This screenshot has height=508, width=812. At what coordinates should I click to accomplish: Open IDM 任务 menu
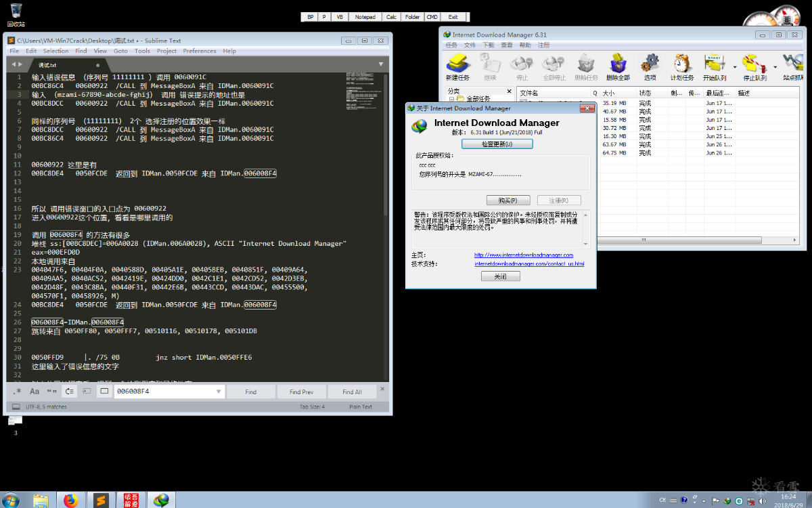(x=451, y=45)
